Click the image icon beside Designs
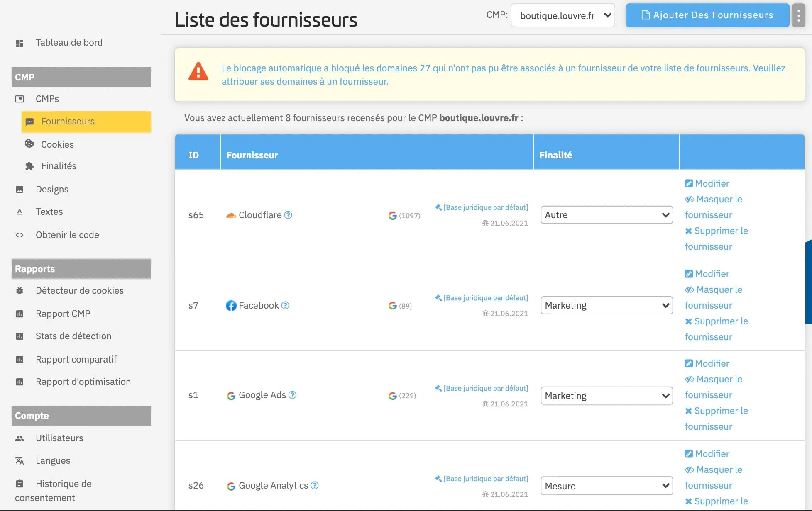Screen dimensions: 812x511 coord(20,190)
